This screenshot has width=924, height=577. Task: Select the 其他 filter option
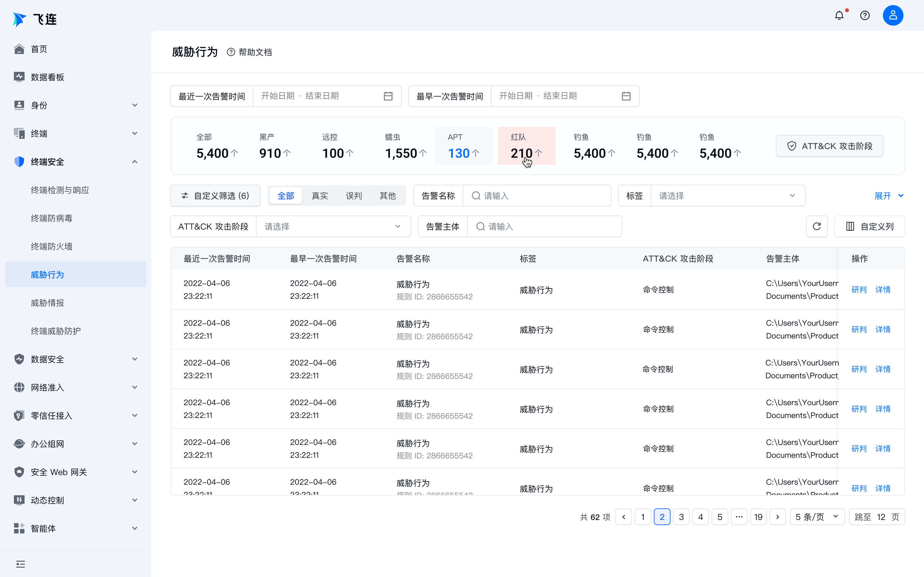coord(388,196)
